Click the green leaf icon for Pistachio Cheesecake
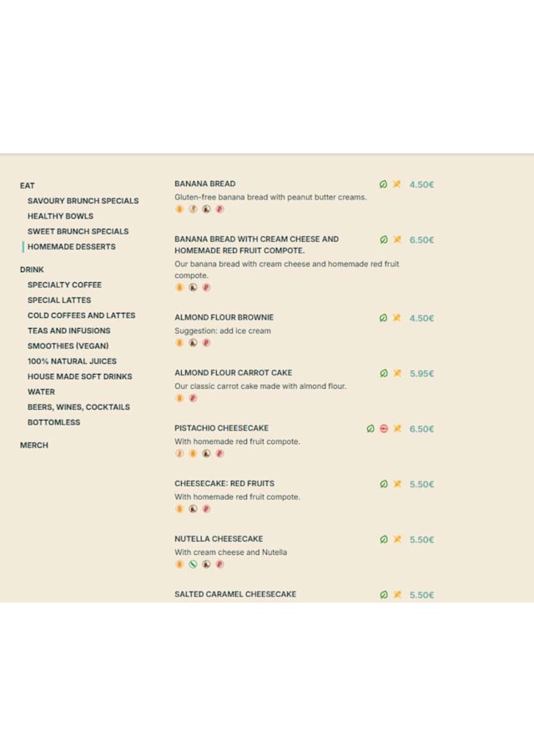 (370, 429)
